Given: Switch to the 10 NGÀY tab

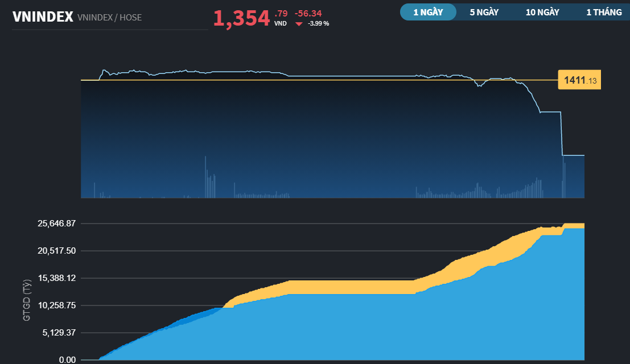Looking at the screenshot, I should tap(542, 12).
